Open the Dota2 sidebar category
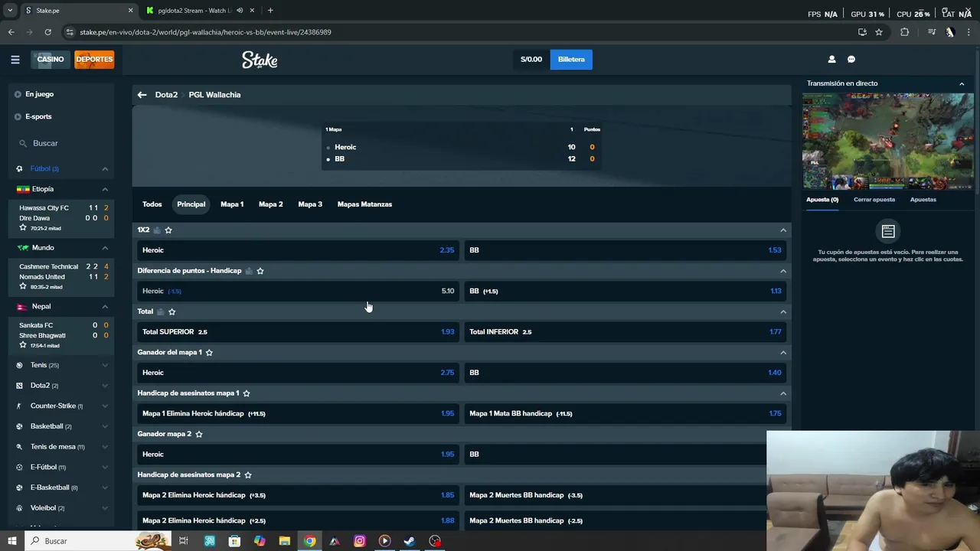The height and width of the screenshot is (551, 980). point(61,386)
